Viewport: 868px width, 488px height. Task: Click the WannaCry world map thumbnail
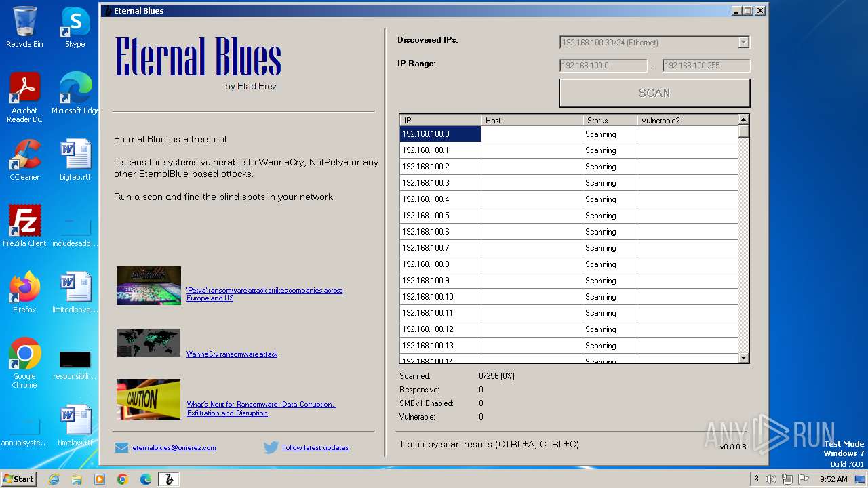coord(149,342)
